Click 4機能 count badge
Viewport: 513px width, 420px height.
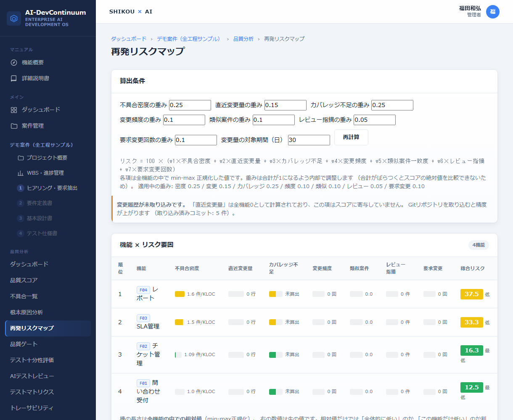479,245
